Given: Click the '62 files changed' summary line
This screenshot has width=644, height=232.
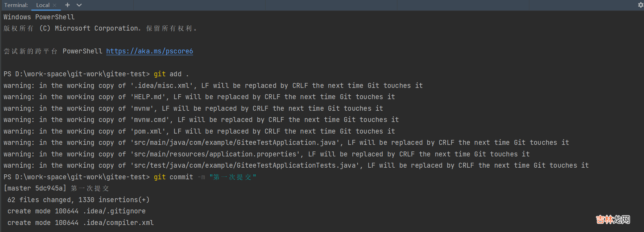Looking at the screenshot, I should point(78,200).
